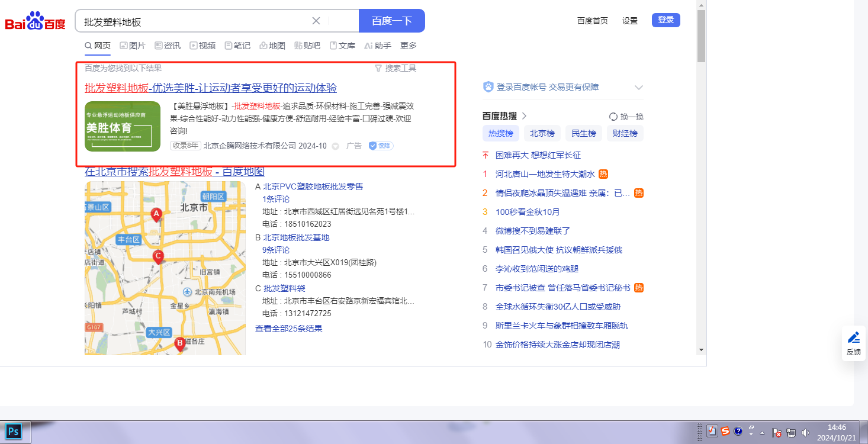Click map marker A on Beijing map

point(156,214)
